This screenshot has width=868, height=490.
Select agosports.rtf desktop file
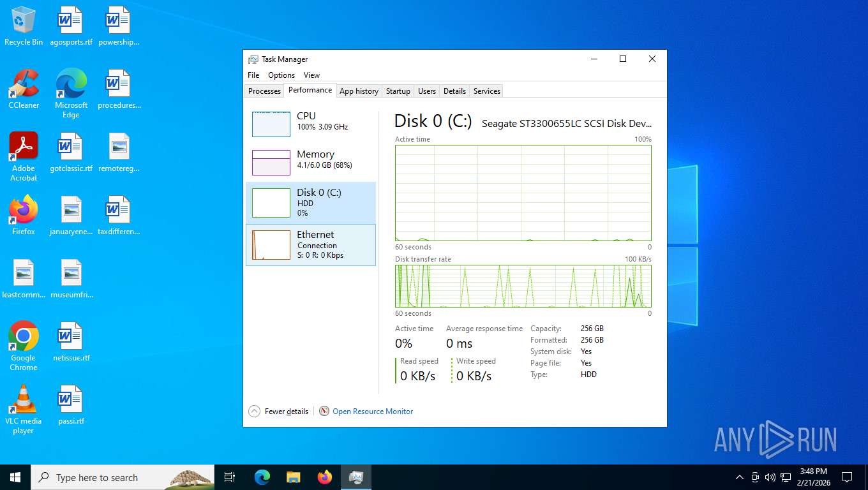click(x=71, y=27)
